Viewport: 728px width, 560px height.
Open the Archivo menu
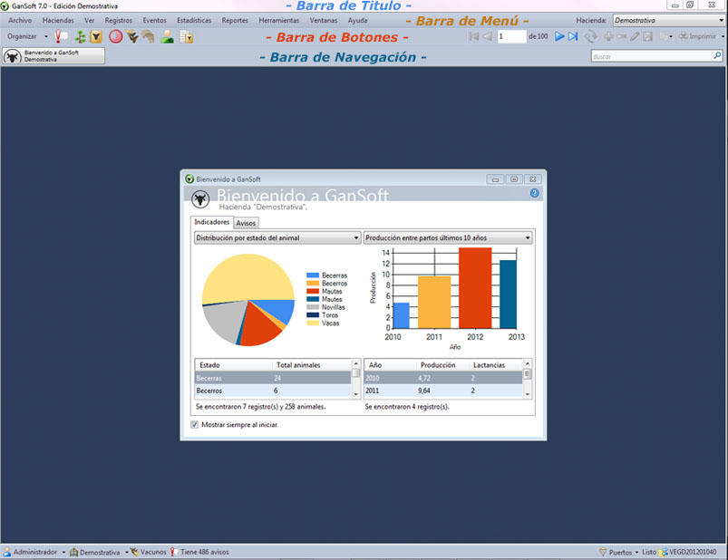[x=20, y=21]
